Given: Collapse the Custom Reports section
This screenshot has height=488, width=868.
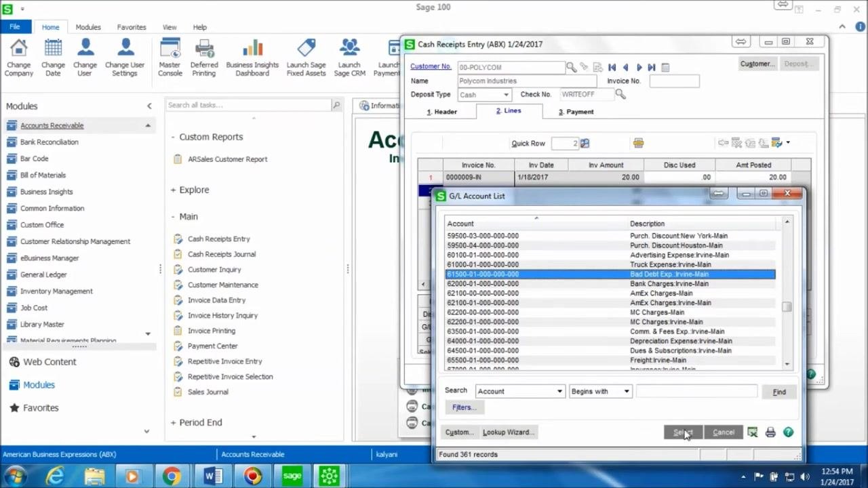Looking at the screenshot, I should click(x=173, y=137).
